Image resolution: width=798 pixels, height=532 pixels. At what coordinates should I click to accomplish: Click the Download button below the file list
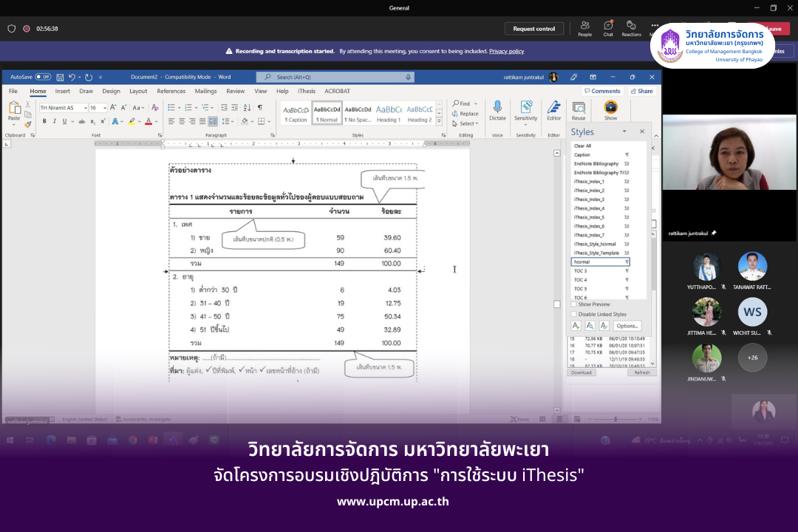click(x=582, y=372)
